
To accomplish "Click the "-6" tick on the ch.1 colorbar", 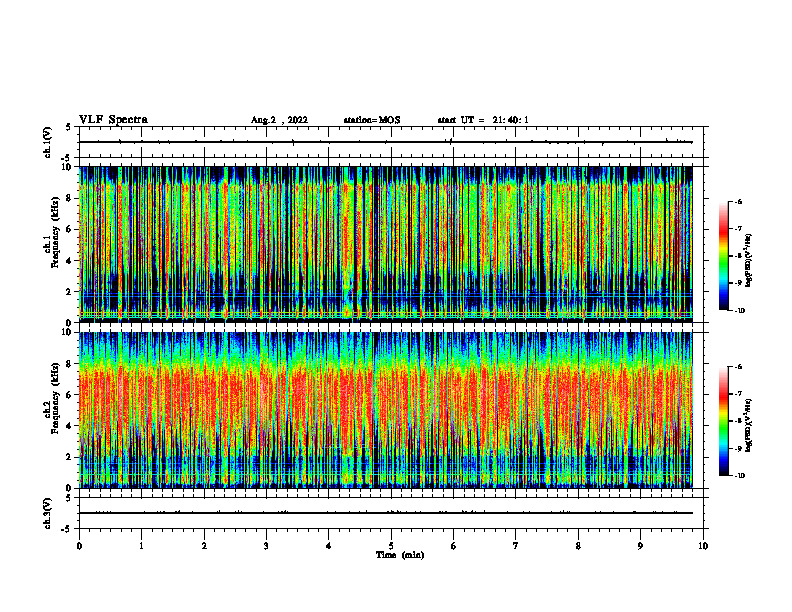I will pos(738,202).
